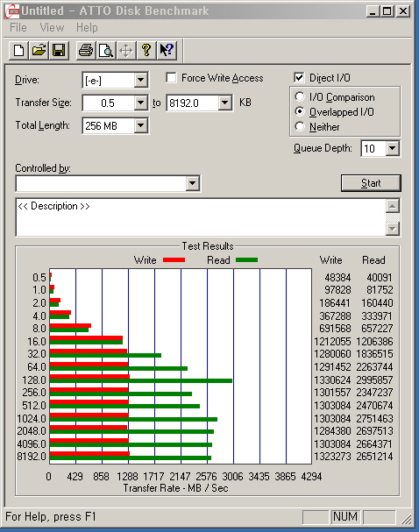Open the View menu

[52, 27]
